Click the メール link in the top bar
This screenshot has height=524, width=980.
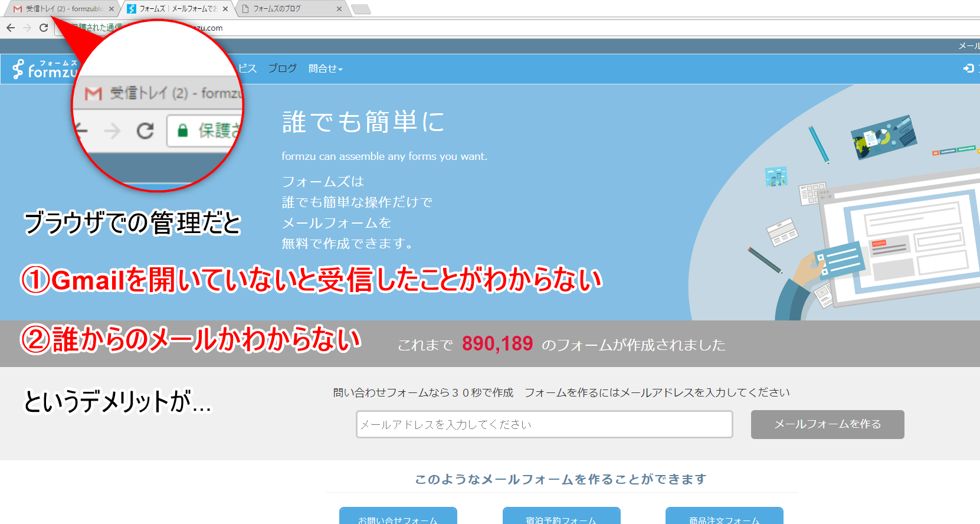pos(969,46)
